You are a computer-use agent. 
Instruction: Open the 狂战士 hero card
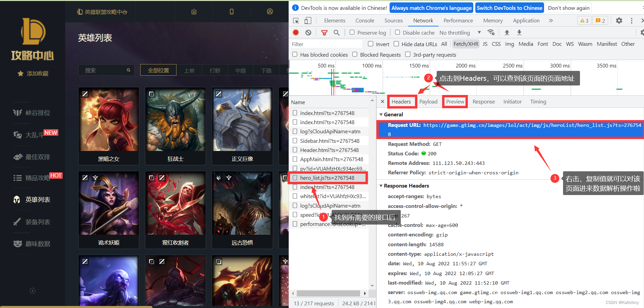(x=175, y=126)
